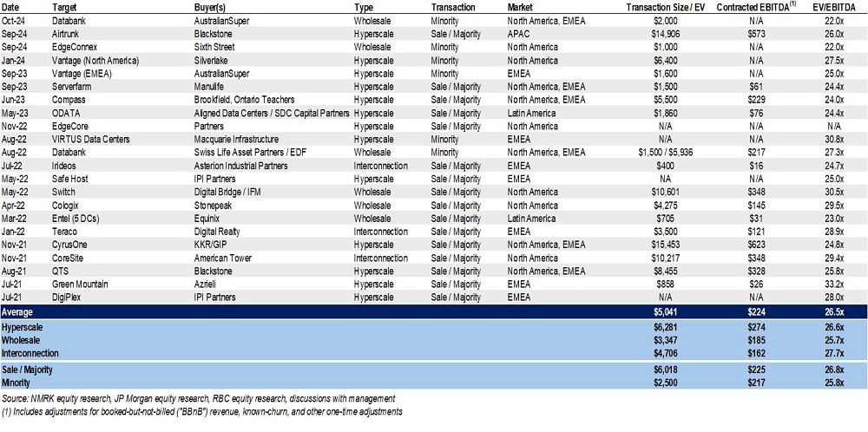Select the 'Safe Host' target cell

click(69, 179)
